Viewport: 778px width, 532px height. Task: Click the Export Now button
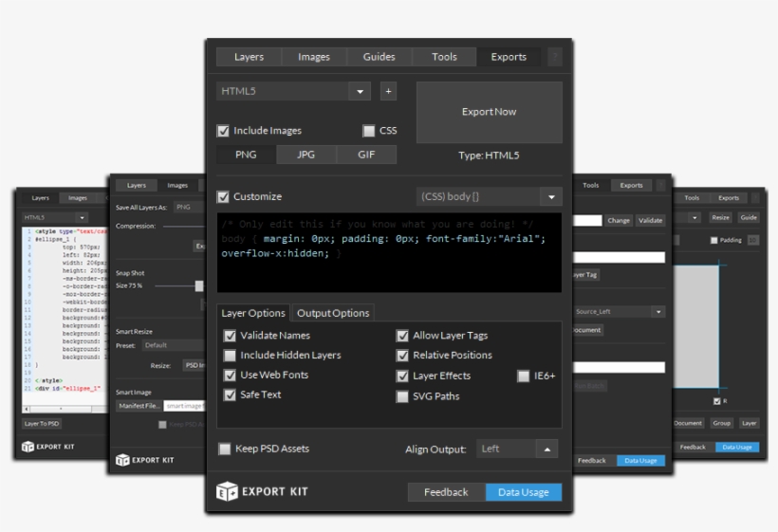[x=490, y=112]
